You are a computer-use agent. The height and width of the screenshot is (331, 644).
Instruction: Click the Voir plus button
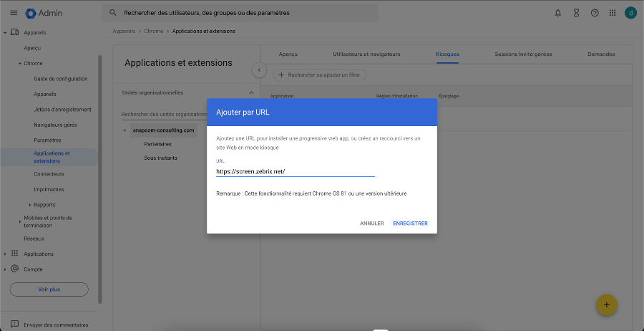[x=49, y=289]
